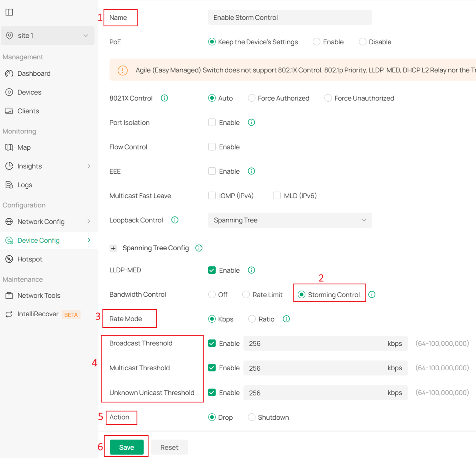476x458 pixels.
Task: Expand the Spanning Tree Config section
Action: pos(113,248)
